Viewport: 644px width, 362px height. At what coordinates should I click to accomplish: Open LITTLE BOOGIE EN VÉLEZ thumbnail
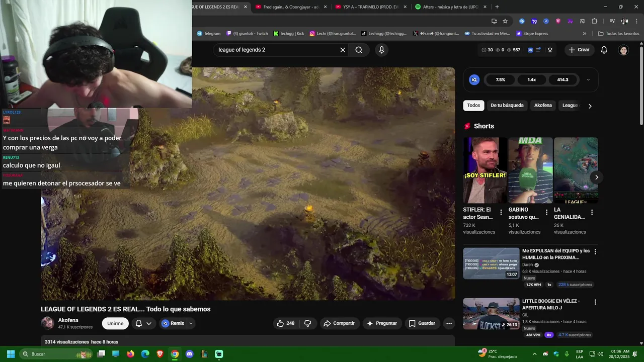tap(491, 314)
